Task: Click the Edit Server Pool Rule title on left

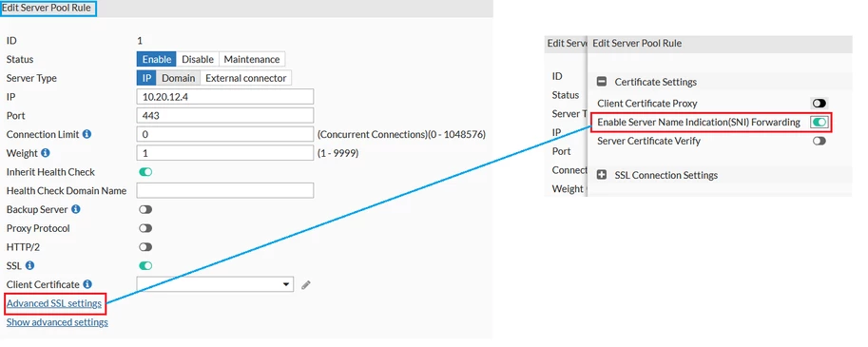Action: (x=47, y=9)
